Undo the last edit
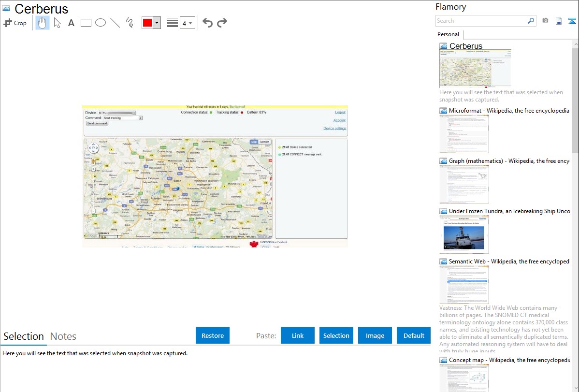579x392 pixels. tap(207, 23)
